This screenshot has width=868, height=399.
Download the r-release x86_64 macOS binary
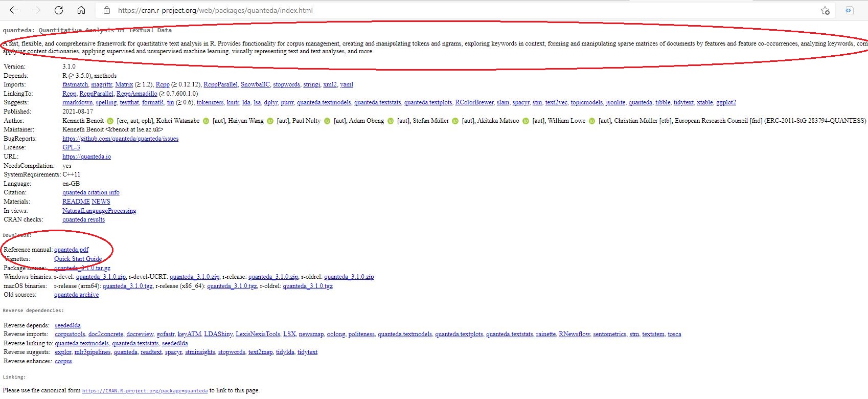232,286
